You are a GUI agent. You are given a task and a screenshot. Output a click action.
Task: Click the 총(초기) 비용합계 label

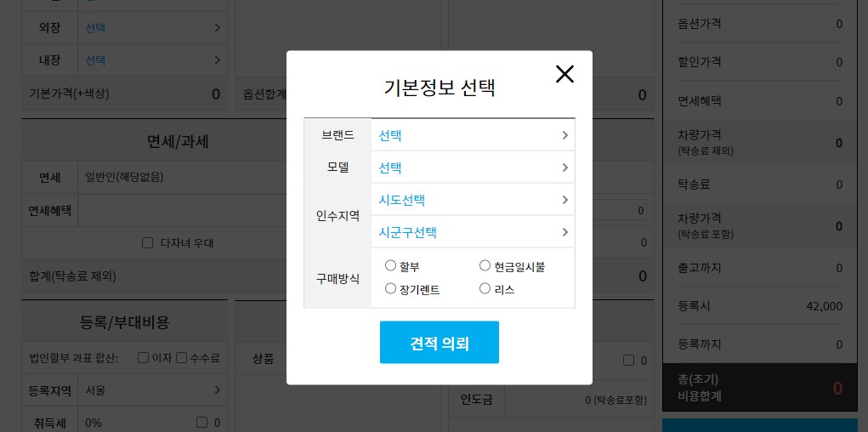(x=700, y=388)
